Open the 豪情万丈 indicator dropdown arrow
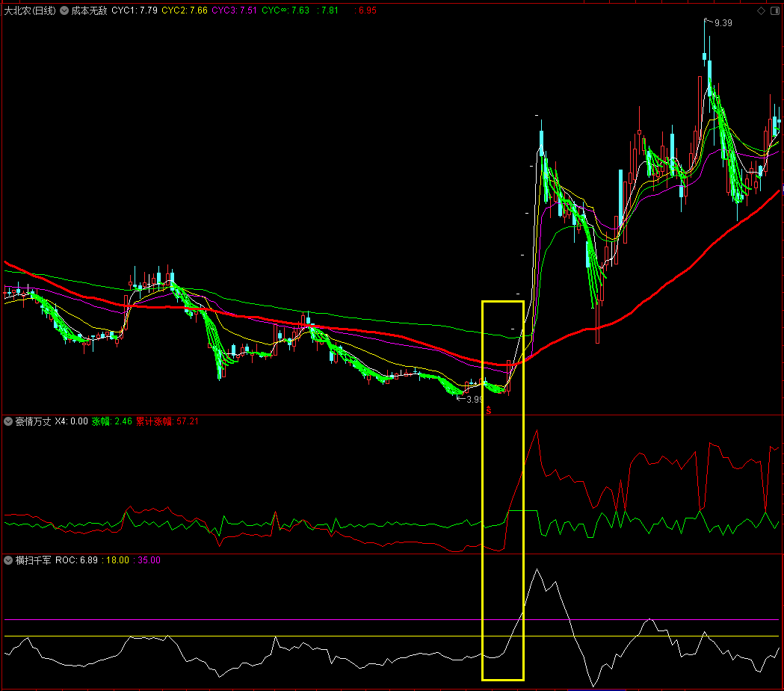 point(8,421)
